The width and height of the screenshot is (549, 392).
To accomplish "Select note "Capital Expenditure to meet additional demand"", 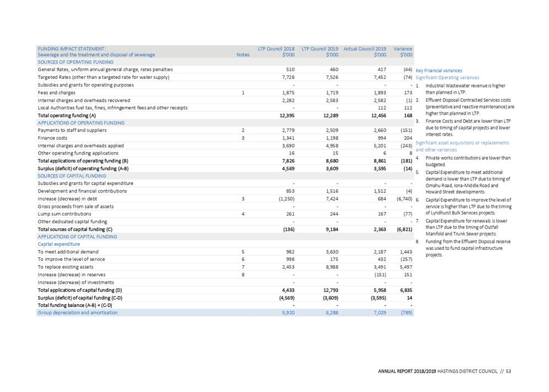I will [x=468, y=182].
